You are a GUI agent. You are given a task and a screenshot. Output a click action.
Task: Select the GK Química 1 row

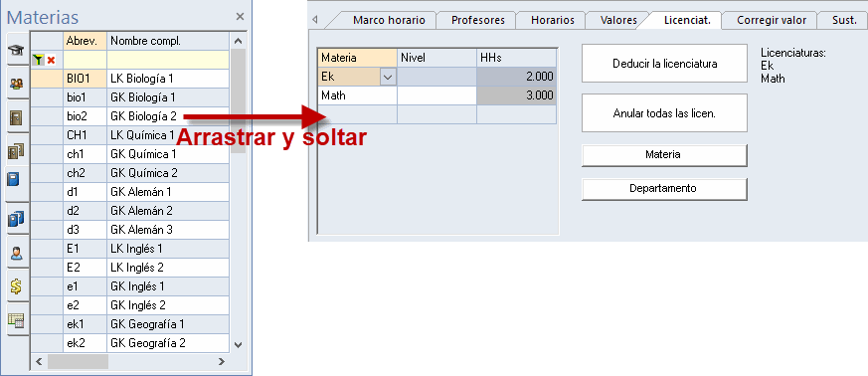tap(129, 154)
